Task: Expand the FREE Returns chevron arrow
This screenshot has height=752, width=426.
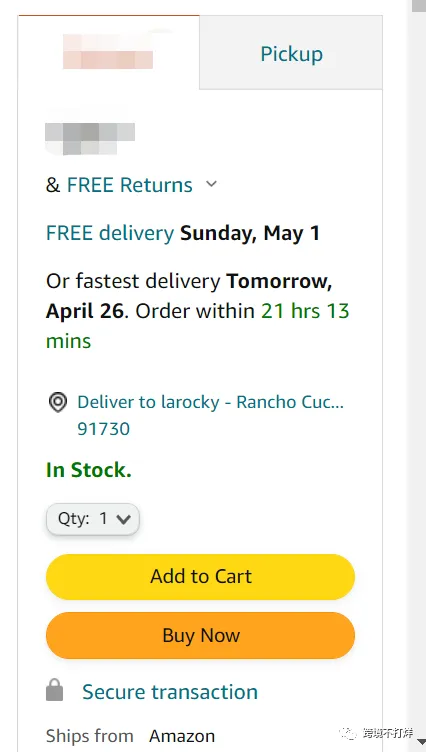Action: pyautogui.click(x=211, y=184)
